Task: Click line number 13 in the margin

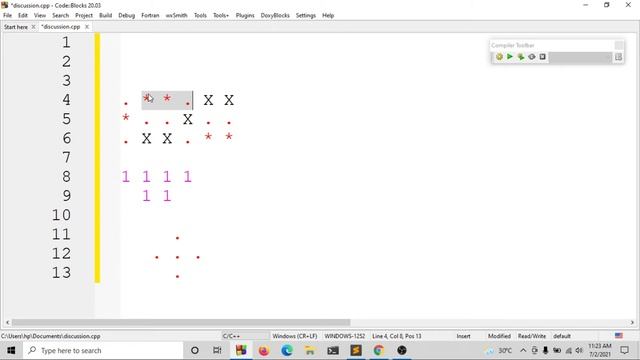Action: (61, 273)
